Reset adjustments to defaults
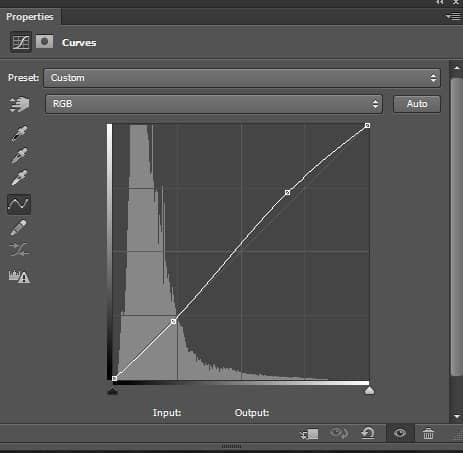 click(368, 433)
